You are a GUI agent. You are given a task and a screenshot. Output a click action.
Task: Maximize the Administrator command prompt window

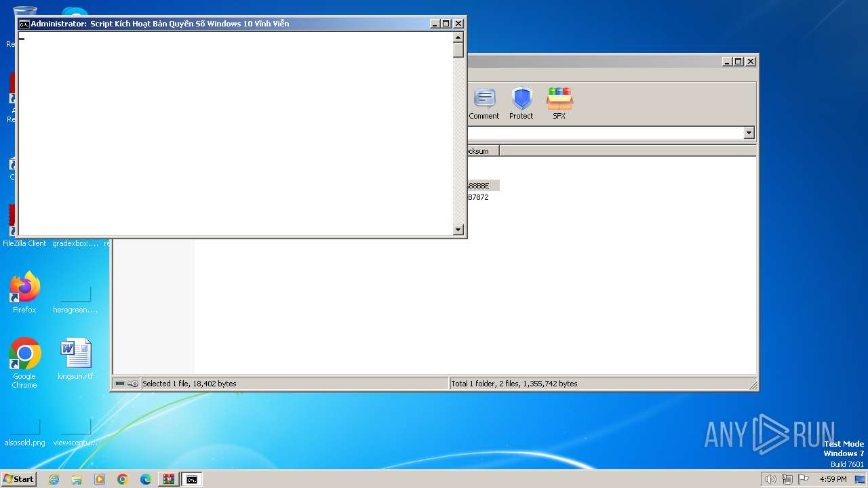[446, 24]
